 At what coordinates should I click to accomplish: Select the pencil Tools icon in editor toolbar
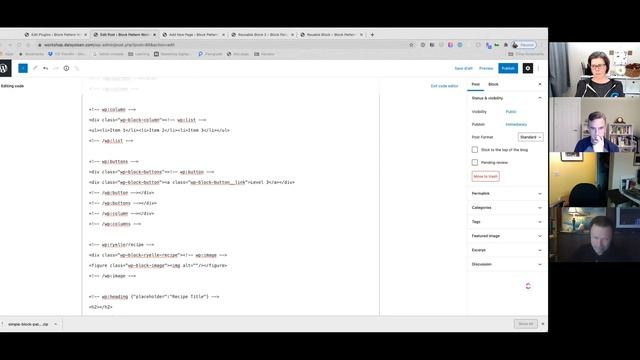click(x=35, y=68)
